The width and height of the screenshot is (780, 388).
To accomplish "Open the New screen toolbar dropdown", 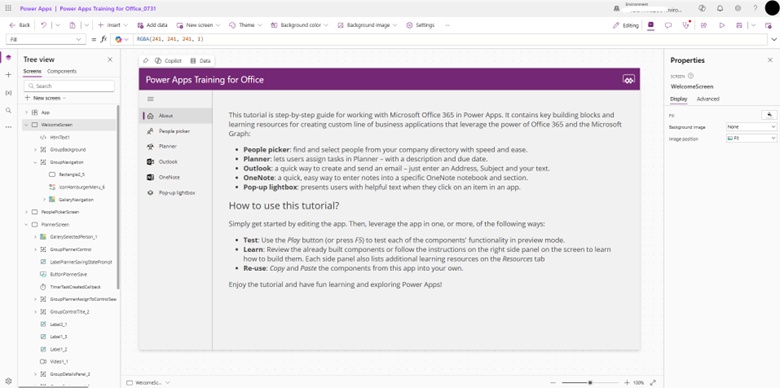I will [x=198, y=25].
